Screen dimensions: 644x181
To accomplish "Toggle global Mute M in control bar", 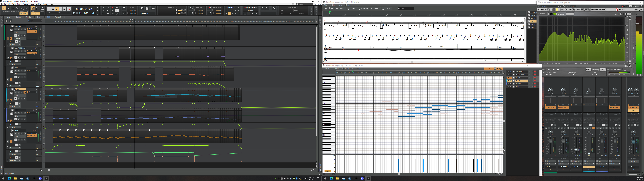I will (104, 8).
